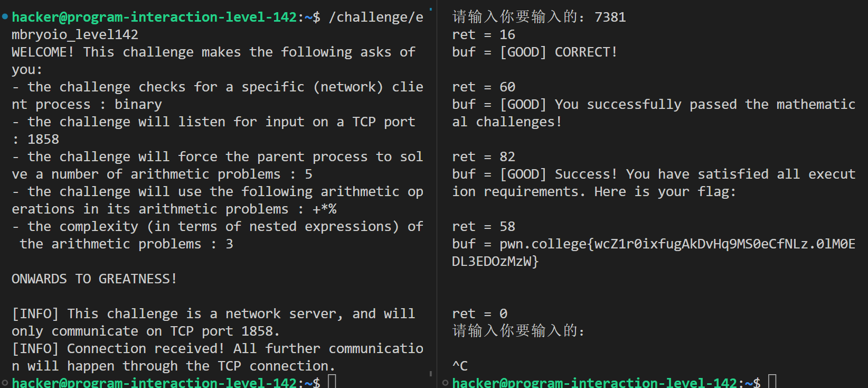Click the number 7381 after the Chinese prompt

610,17
